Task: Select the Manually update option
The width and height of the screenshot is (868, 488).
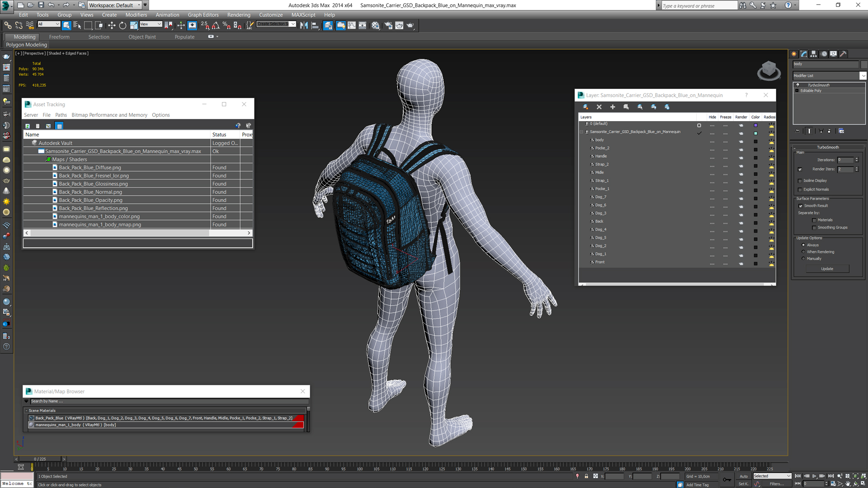Action: click(803, 259)
